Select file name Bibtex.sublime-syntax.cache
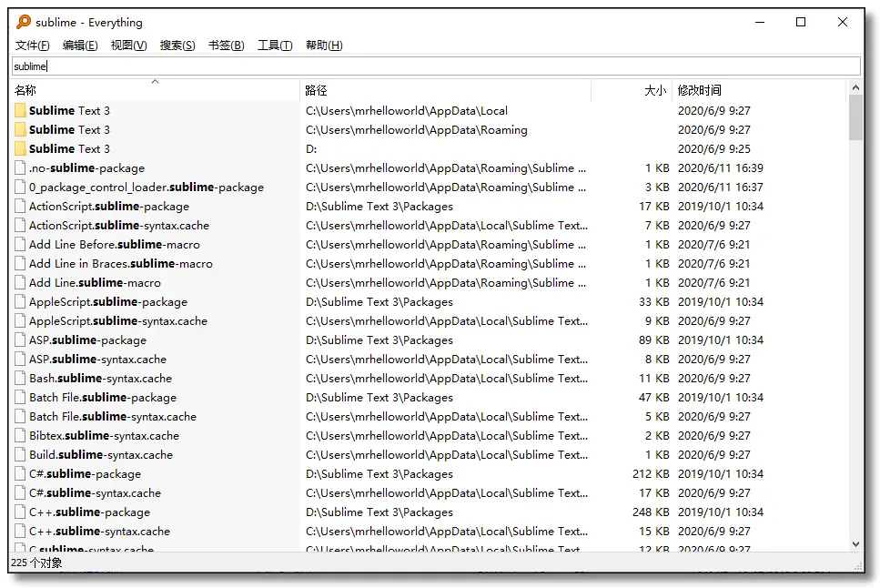Image resolution: width=880 pixels, height=588 pixels. (105, 435)
